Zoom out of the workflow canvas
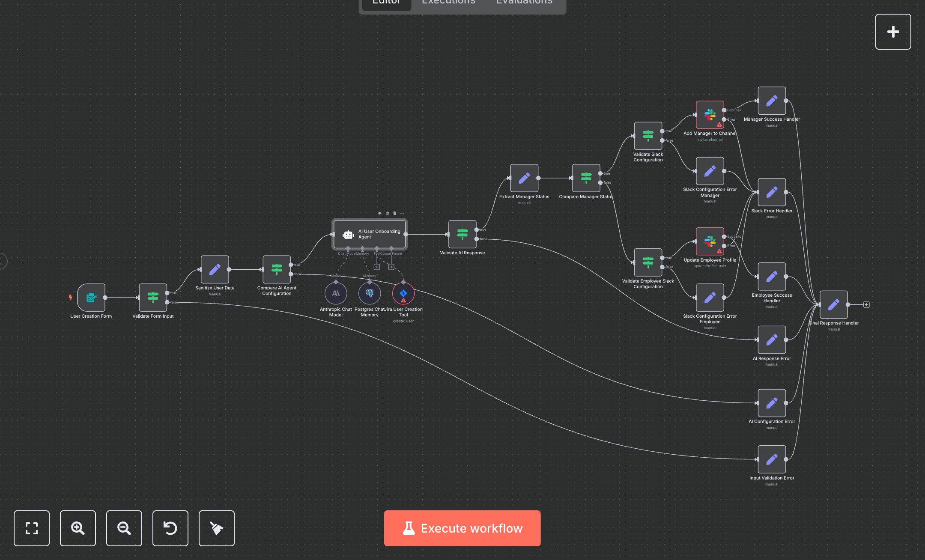 coord(124,528)
